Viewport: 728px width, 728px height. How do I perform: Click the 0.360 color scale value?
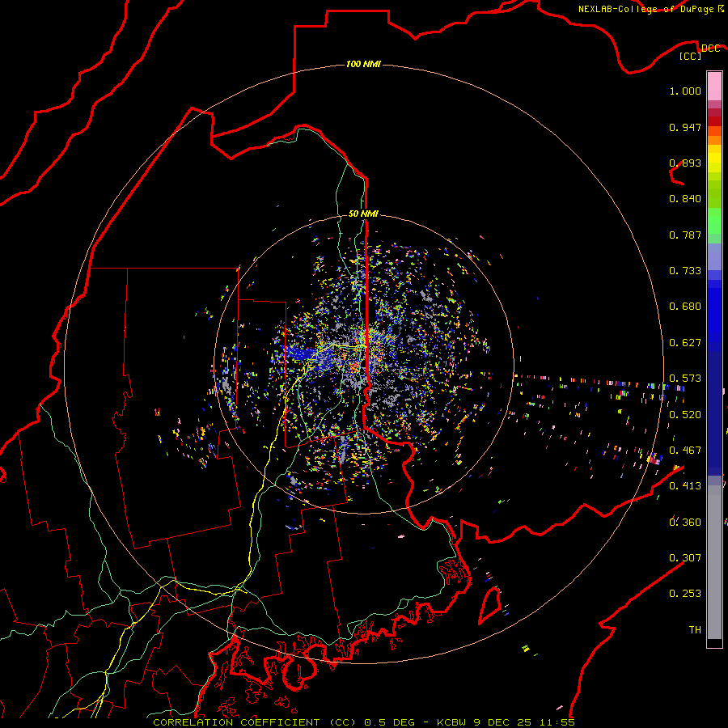coord(685,523)
